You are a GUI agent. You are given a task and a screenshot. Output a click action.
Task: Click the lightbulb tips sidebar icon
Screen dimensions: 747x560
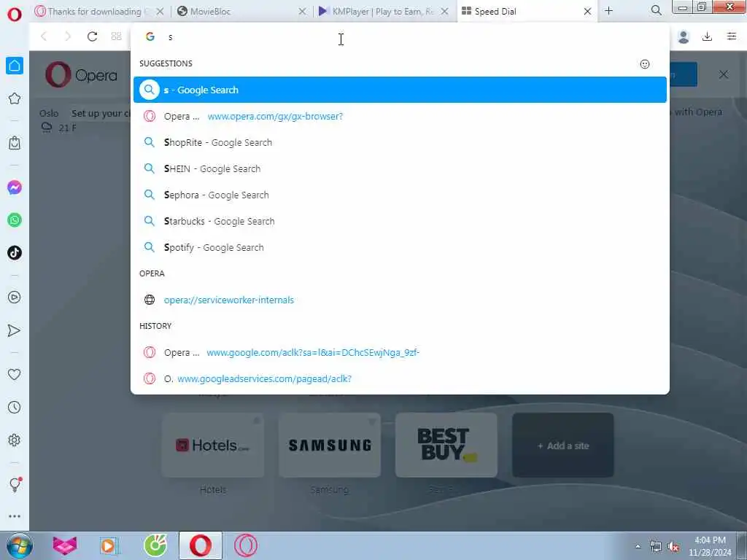click(x=15, y=484)
